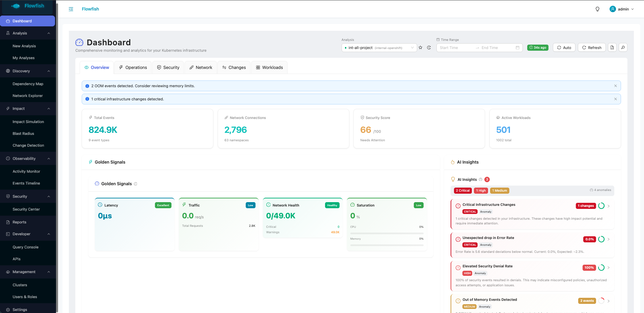644x313 pixels.
Task: Click the Start Time input field
Action: point(456,48)
